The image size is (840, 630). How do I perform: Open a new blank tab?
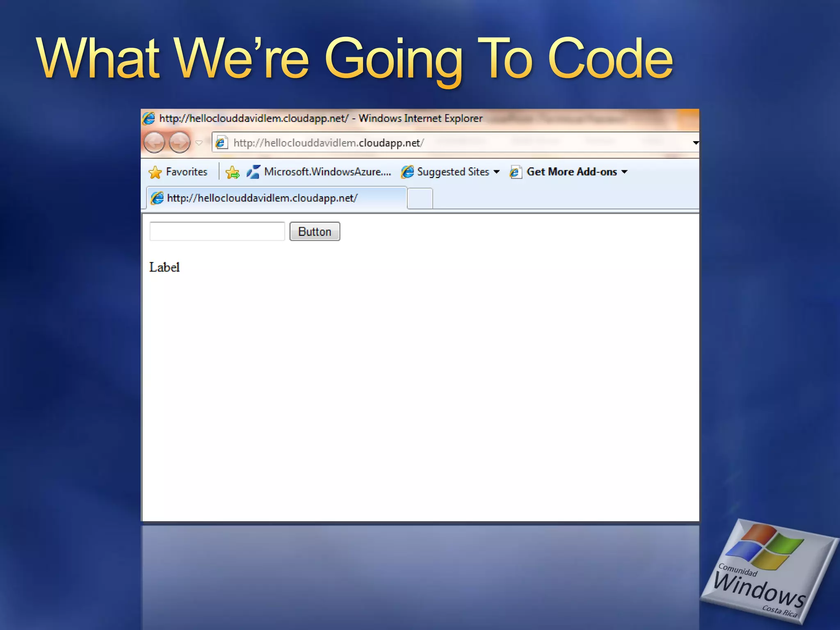(420, 199)
